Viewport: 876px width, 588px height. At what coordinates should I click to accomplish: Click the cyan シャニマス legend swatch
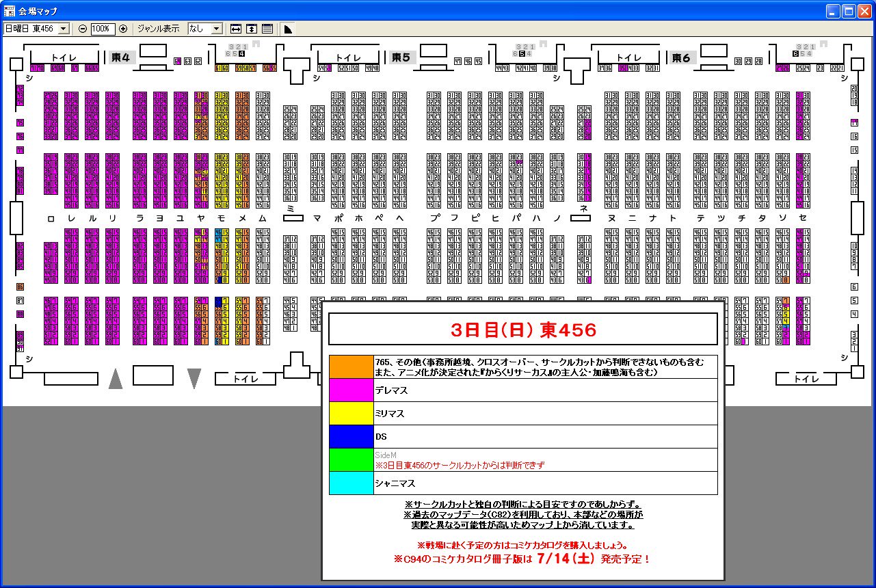click(351, 483)
